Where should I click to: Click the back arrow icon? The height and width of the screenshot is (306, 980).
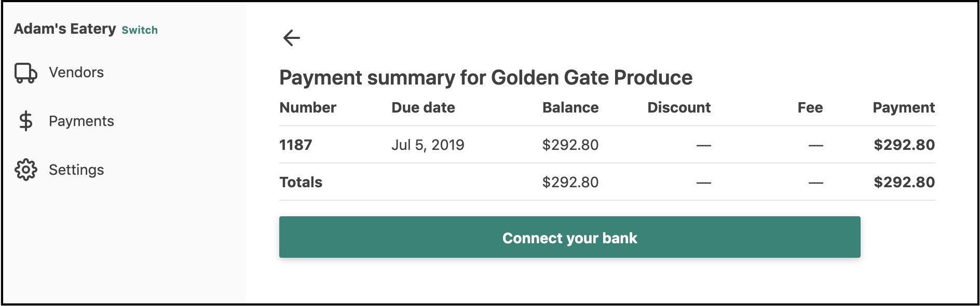coord(292,38)
